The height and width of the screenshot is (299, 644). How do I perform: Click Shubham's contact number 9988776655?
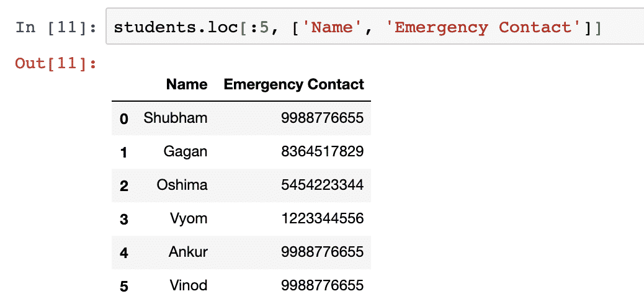pos(323,118)
